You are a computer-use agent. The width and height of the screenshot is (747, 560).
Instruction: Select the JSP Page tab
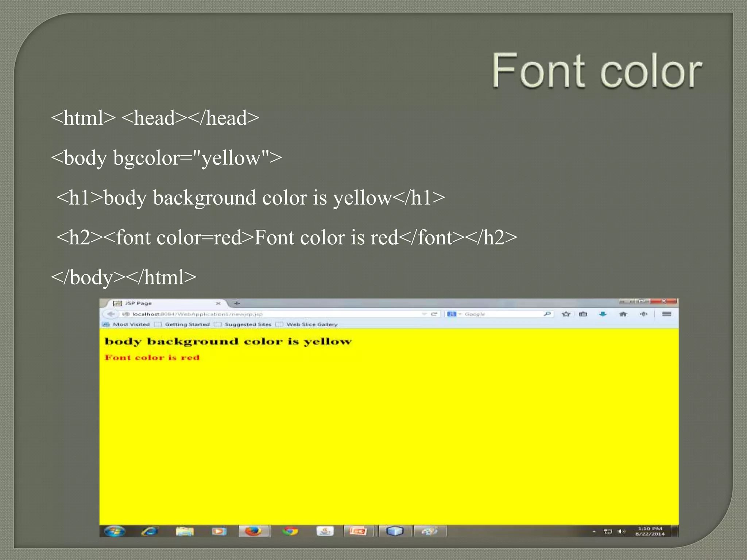pyautogui.click(x=166, y=303)
